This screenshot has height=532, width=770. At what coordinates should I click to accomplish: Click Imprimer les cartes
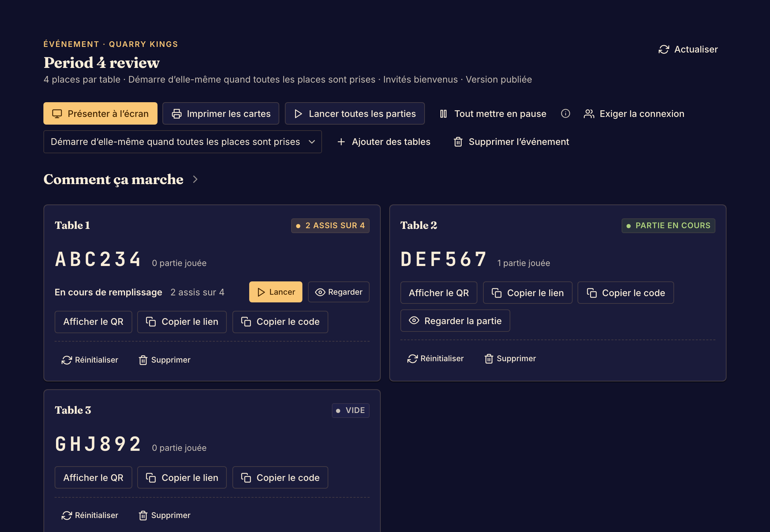[x=221, y=113]
